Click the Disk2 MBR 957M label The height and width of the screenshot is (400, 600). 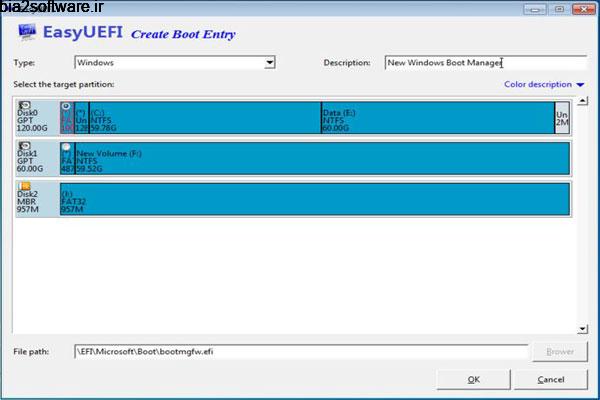point(28,201)
